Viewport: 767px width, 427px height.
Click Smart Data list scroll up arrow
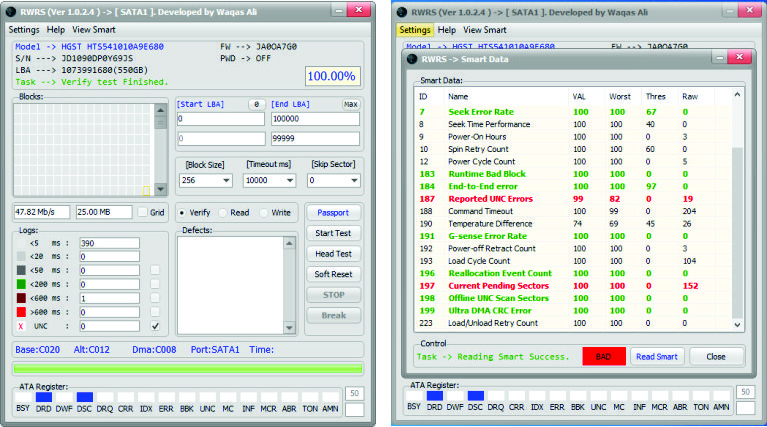tap(738, 94)
